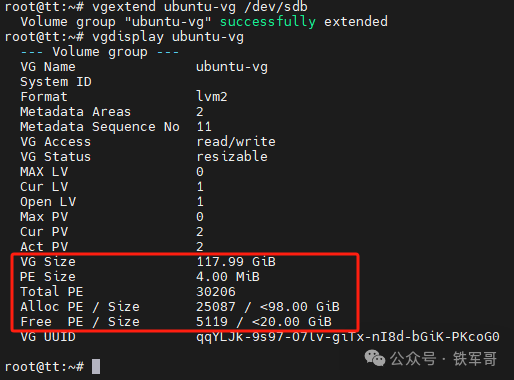
Task: Click the "--- Volume group ---" header line
Action: click(100, 52)
